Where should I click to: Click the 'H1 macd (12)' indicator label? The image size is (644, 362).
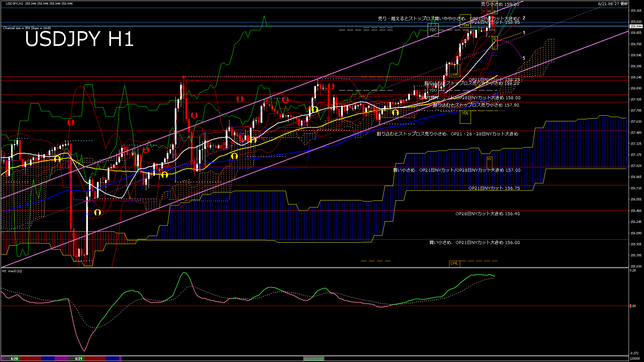12,271
